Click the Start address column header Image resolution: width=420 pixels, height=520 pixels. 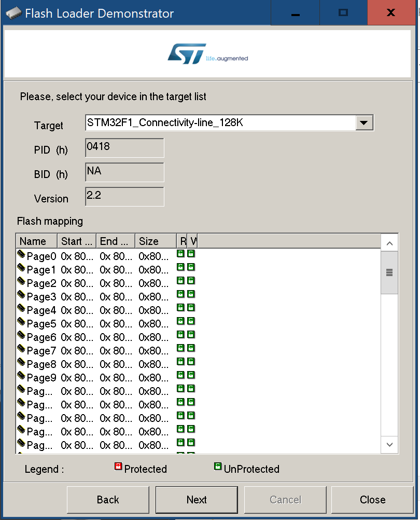pyautogui.click(x=77, y=241)
